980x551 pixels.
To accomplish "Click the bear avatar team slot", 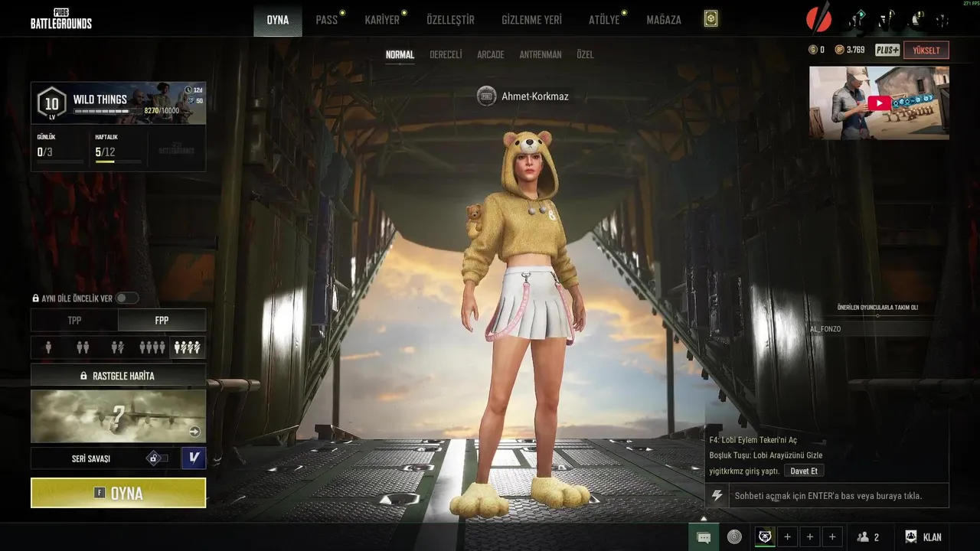I will [765, 537].
